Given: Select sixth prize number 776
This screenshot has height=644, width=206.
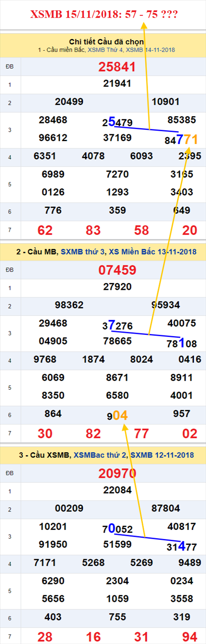Looking at the screenshot, I should click(x=53, y=211).
